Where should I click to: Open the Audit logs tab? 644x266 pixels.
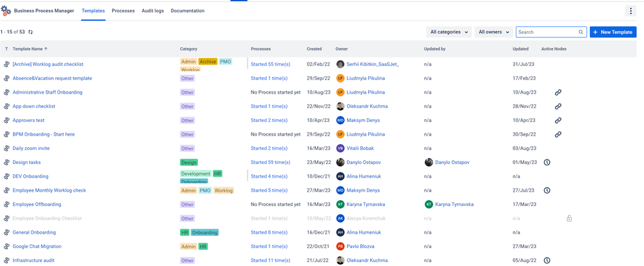[153, 11]
